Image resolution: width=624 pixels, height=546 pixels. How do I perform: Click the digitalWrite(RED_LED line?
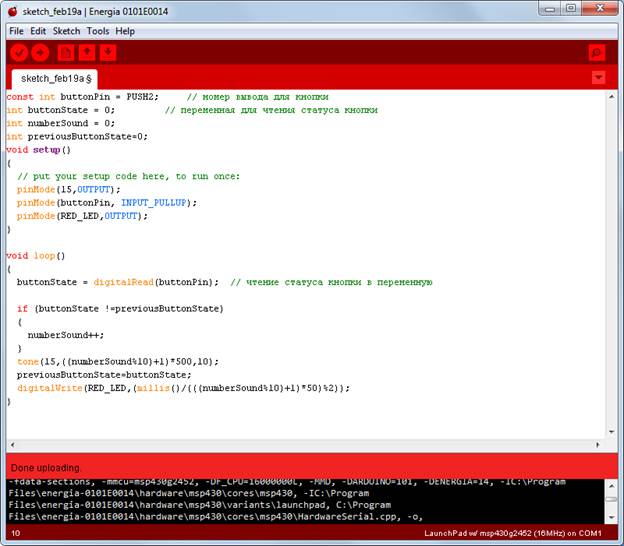[x=183, y=388]
